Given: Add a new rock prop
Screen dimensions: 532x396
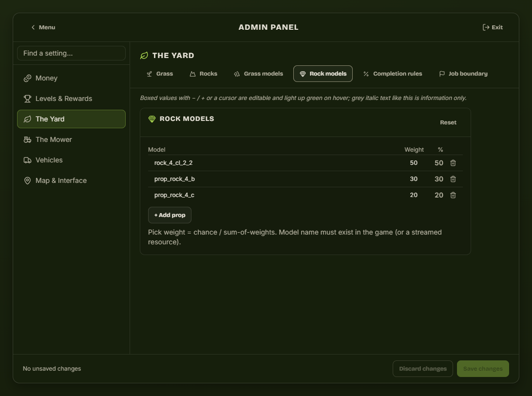Looking at the screenshot, I should (170, 215).
